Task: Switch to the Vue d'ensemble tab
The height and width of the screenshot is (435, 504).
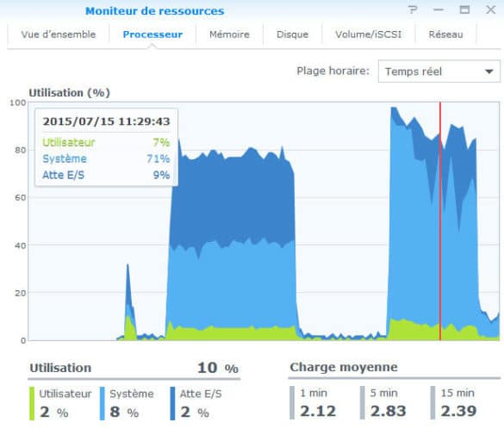Action: pyautogui.click(x=59, y=34)
